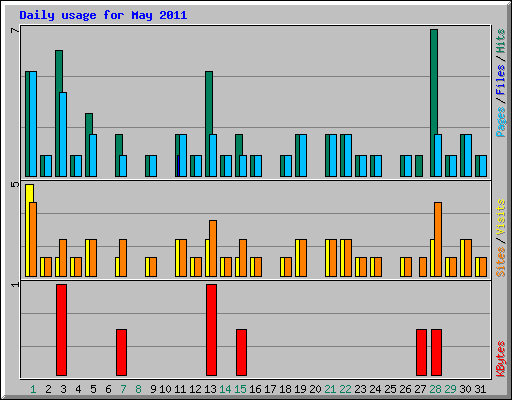
Task: Click the cyan Files bar for day 19
Action: [x=303, y=155]
